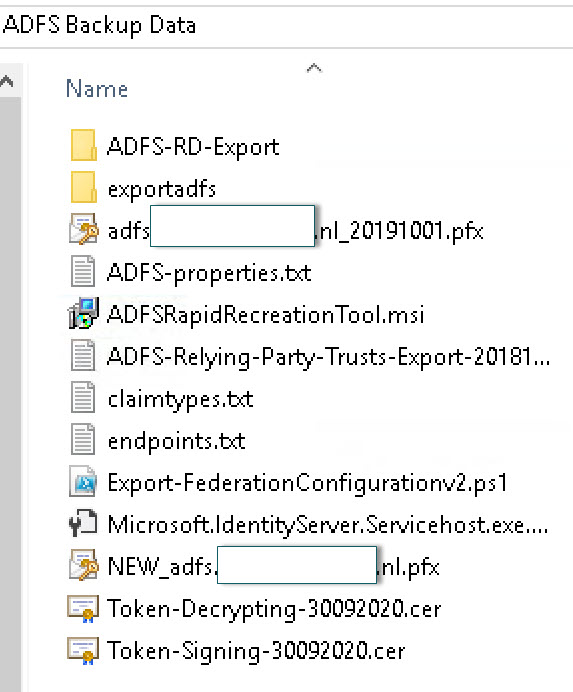Image resolution: width=573 pixels, height=692 pixels.
Task: Select the ADFS-Relying-Party-Trusts-Export file
Action: click(329, 357)
